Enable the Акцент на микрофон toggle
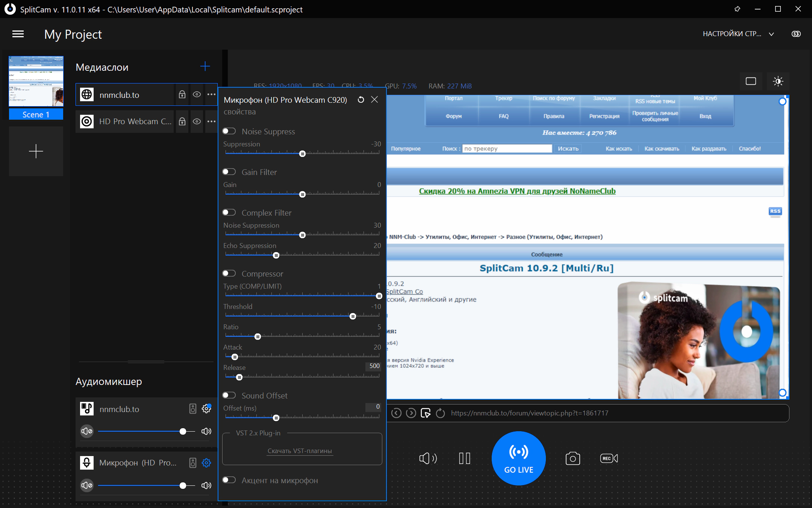The height and width of the screenshot is (508, 812). (x=229, y=480)
